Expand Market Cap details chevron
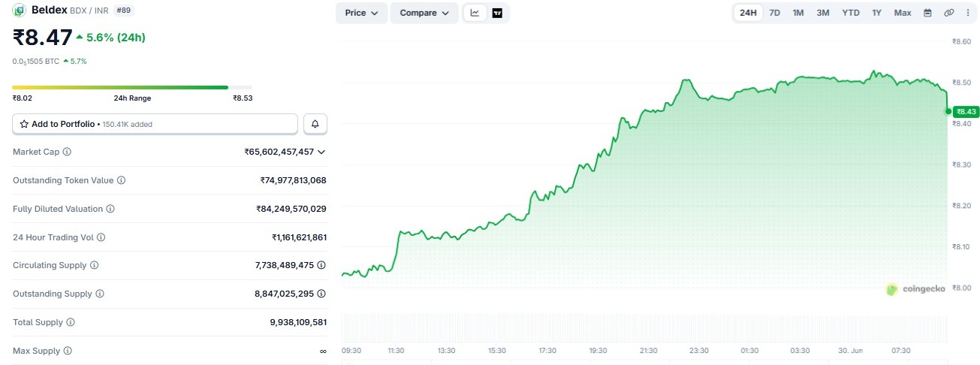The image size is (980, 365). 321,152
